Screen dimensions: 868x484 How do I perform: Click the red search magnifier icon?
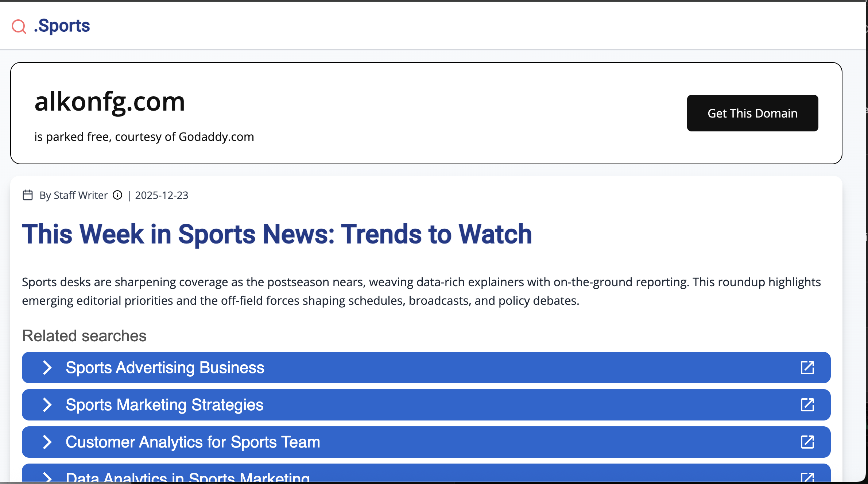(19, 26)
